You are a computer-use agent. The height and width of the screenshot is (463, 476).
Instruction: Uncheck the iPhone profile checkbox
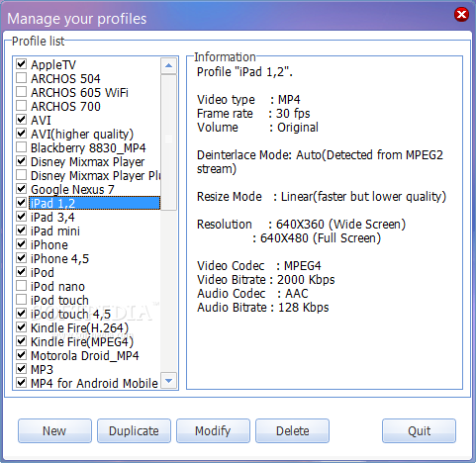click(x=22, y=243)
